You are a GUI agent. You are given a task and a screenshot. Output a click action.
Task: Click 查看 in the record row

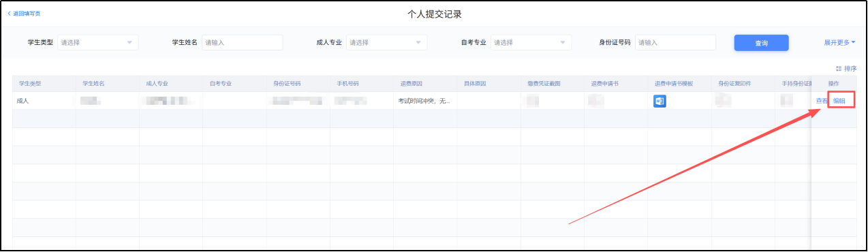click(822, 101)
